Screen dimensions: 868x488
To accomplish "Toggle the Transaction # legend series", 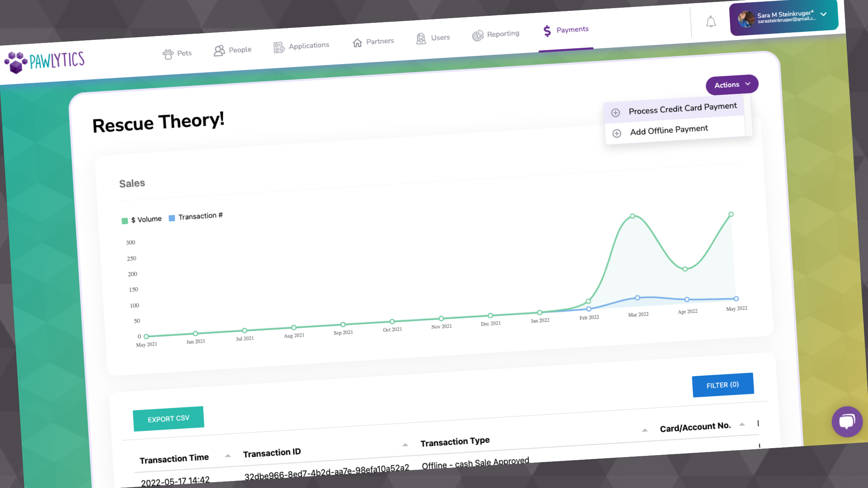I will [x=196, y=217].
